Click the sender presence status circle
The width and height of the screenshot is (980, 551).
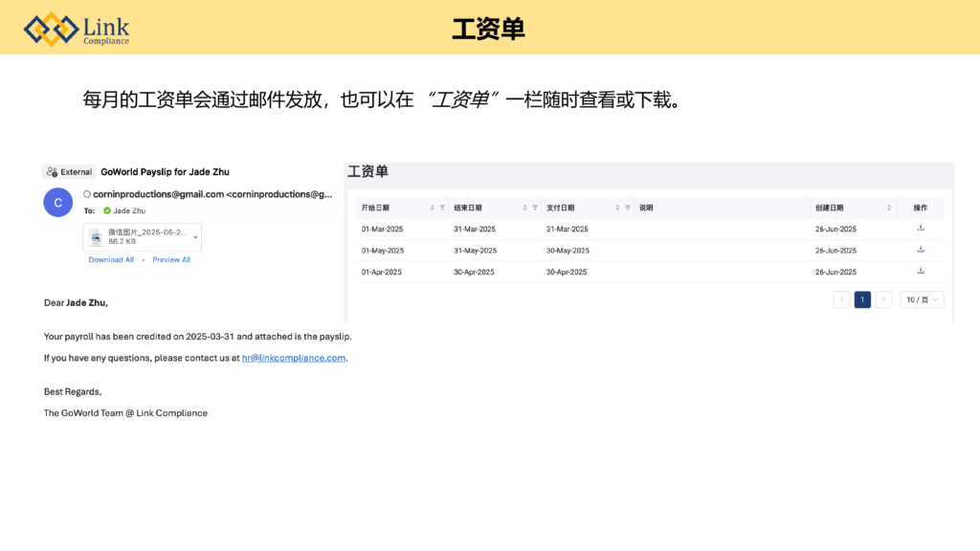[x=88, y=193]
